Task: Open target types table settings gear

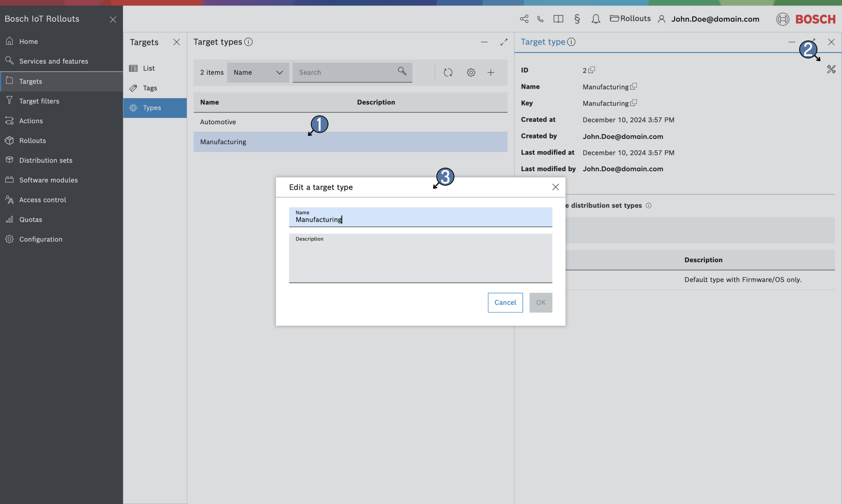Action: tap(471, 72)
